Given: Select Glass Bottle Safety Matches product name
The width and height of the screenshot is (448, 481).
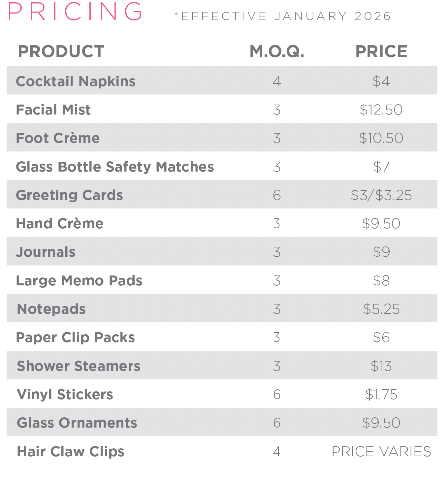Looking at the screenshot, I should tap(115, 167).
